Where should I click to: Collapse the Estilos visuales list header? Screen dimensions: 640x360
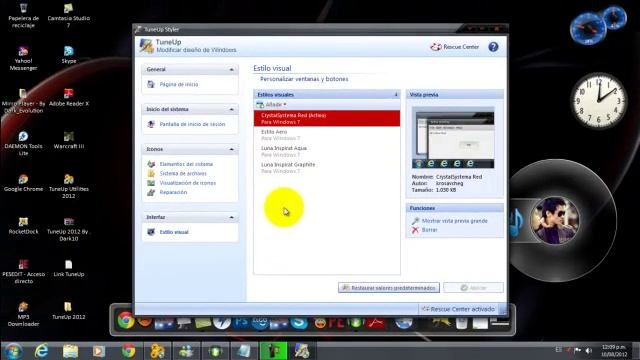coord(396,95)
